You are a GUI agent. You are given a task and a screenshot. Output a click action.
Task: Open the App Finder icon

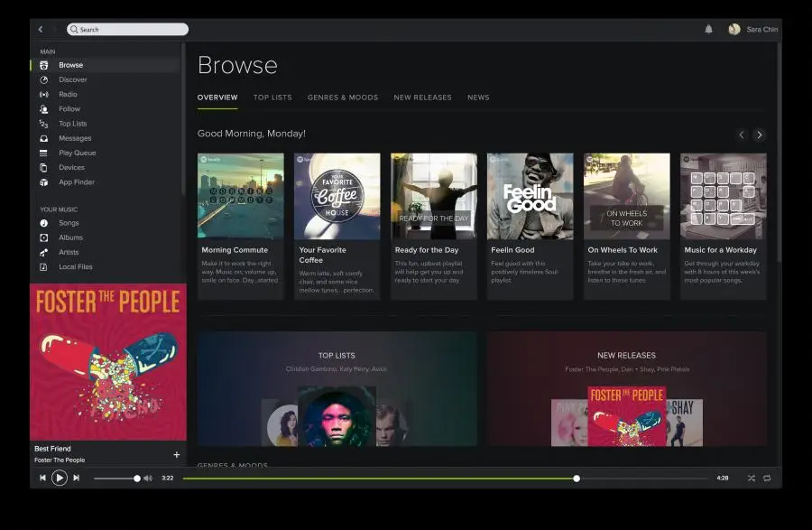click(x=44, y=182)
